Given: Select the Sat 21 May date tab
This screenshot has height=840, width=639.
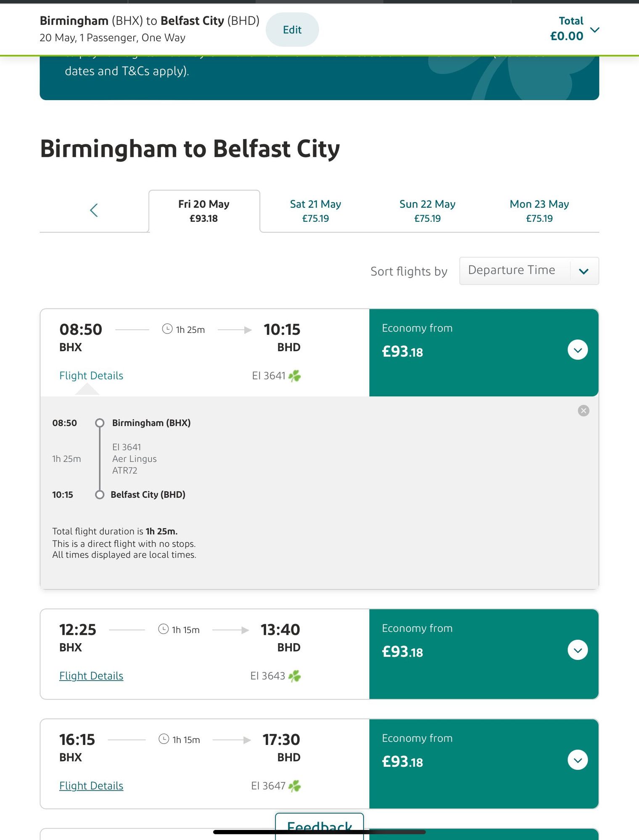Looking at the screenshot, I should (316, 211).
